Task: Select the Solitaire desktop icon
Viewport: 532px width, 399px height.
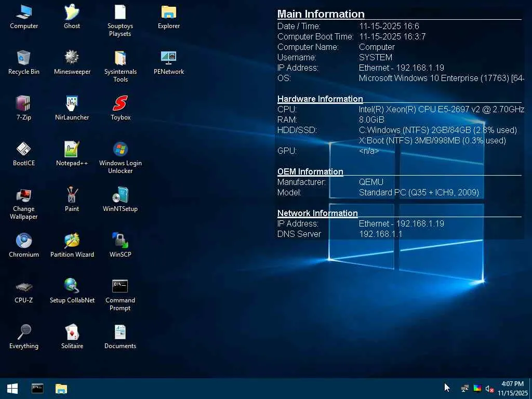Action: (72, 337)
